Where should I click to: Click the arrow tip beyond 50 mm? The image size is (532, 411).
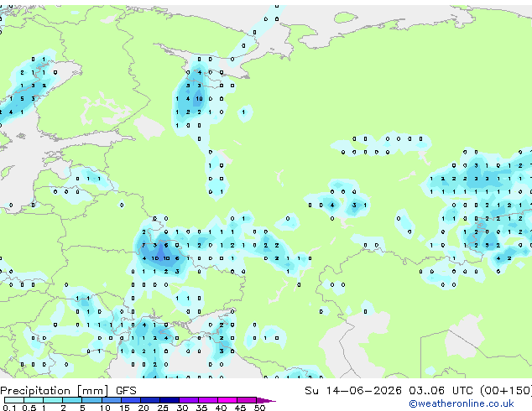(266, 400)
